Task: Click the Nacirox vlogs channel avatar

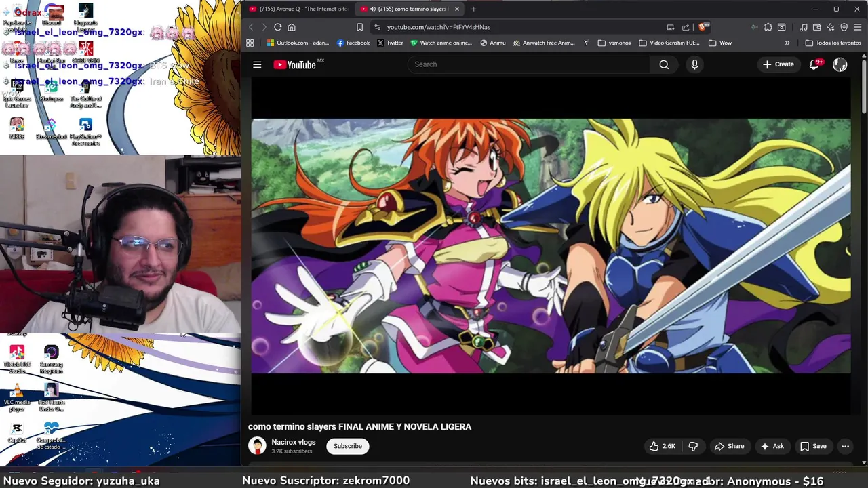Action: click(257, 445)
